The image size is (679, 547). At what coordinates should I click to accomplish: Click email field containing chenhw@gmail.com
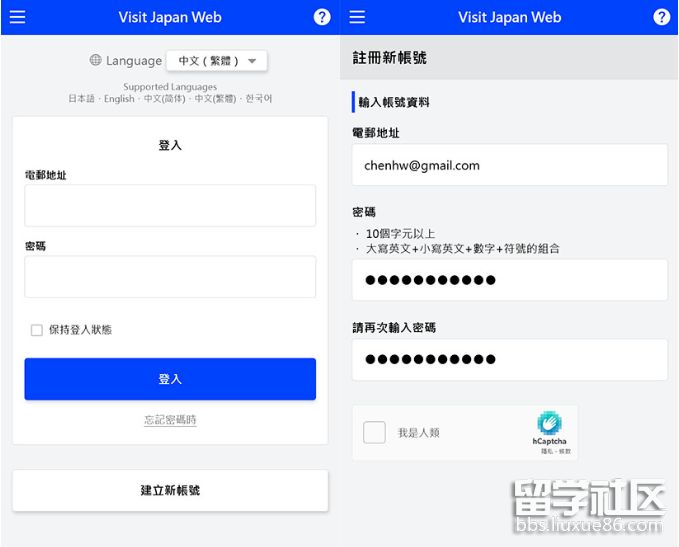[x=509, y=165]
